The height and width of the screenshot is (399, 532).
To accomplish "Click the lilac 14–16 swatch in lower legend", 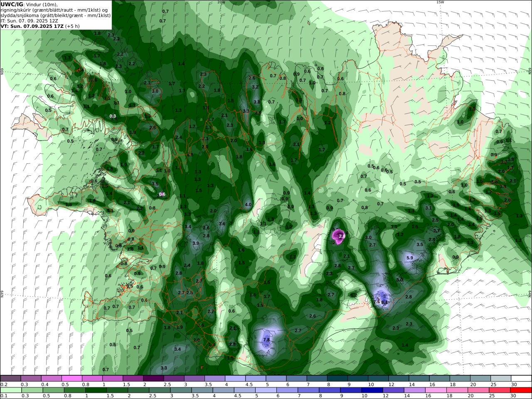I will (414, 390).
